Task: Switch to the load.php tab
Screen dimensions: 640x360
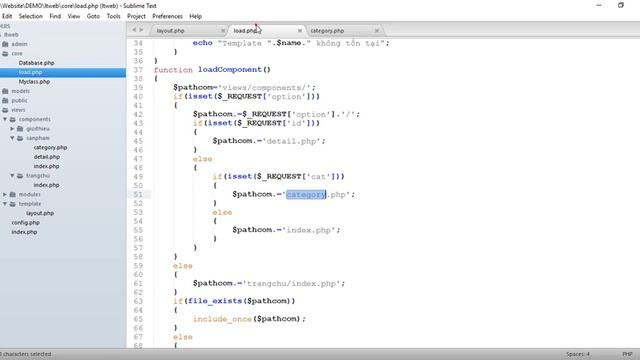Action: 245,31
